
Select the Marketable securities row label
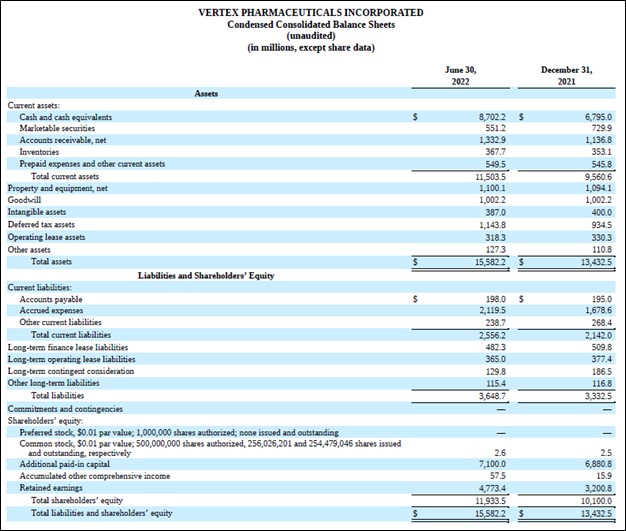coord(56,128)
